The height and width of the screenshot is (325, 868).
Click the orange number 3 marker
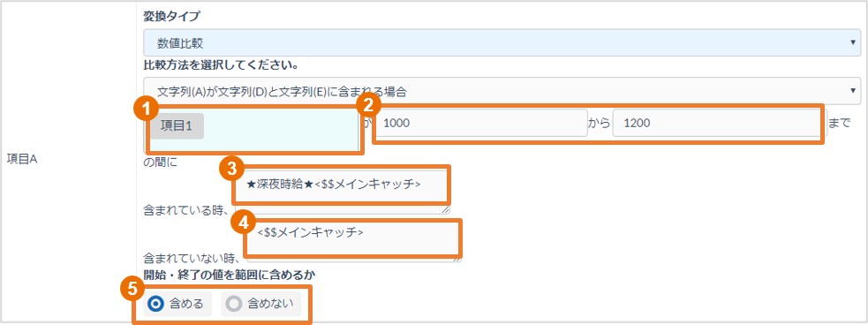231,169
